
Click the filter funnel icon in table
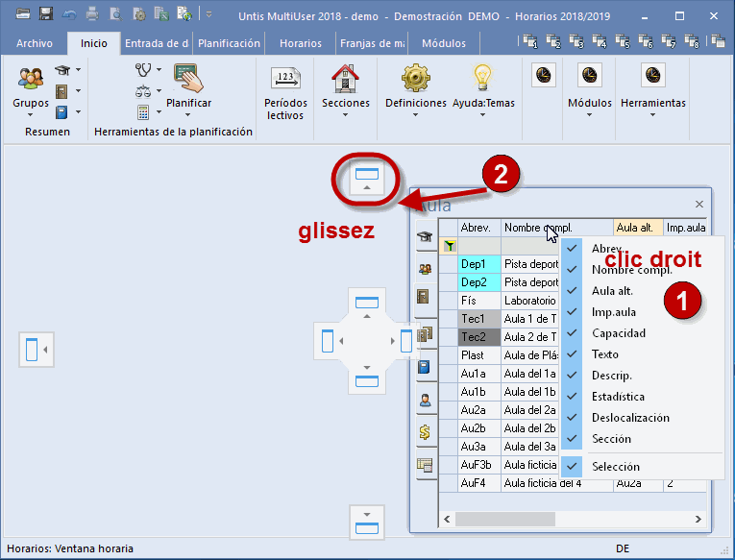pyautogui.click(x=448, y=246)
